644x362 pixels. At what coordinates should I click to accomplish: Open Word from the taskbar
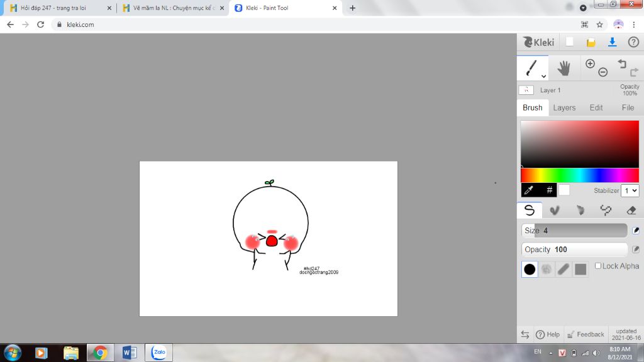(x=130, y=353)
